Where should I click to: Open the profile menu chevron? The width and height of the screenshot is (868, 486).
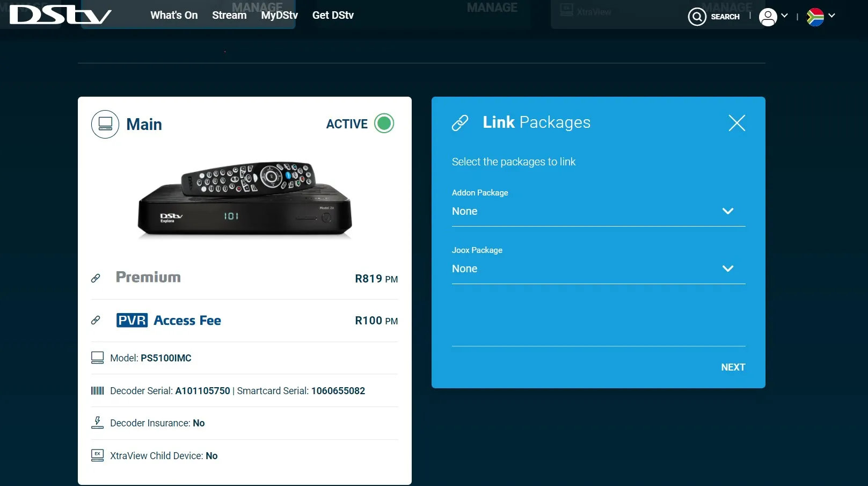tap(784, 16)
